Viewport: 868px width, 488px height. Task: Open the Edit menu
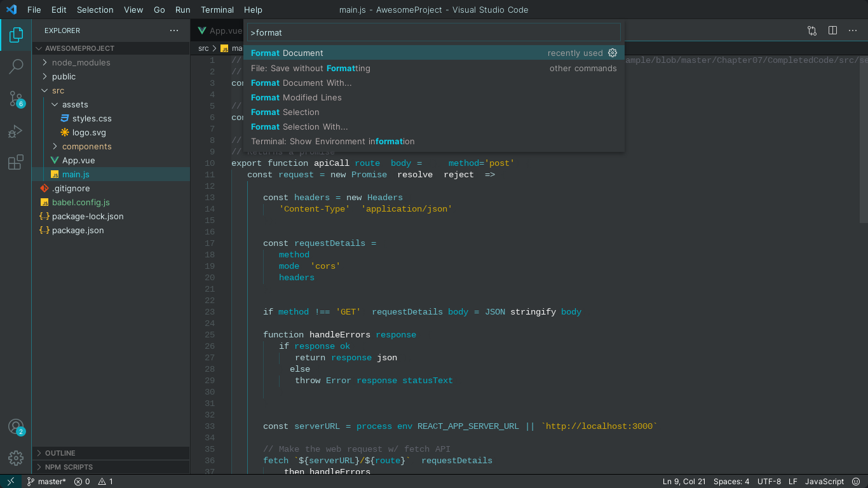point(59,10)
